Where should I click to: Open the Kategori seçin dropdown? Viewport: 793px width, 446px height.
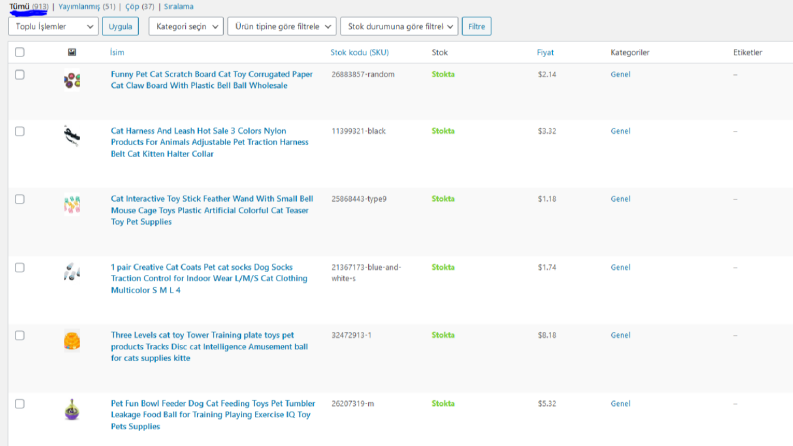coord(186,26)
